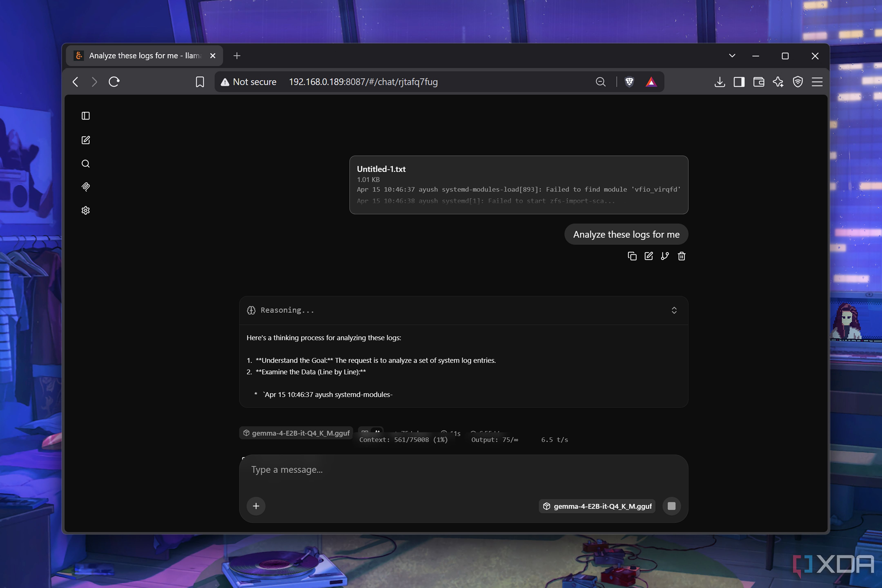Toggle the chat sidebar panel
This screenshot has height=588, width=882.
click(86, 116)
